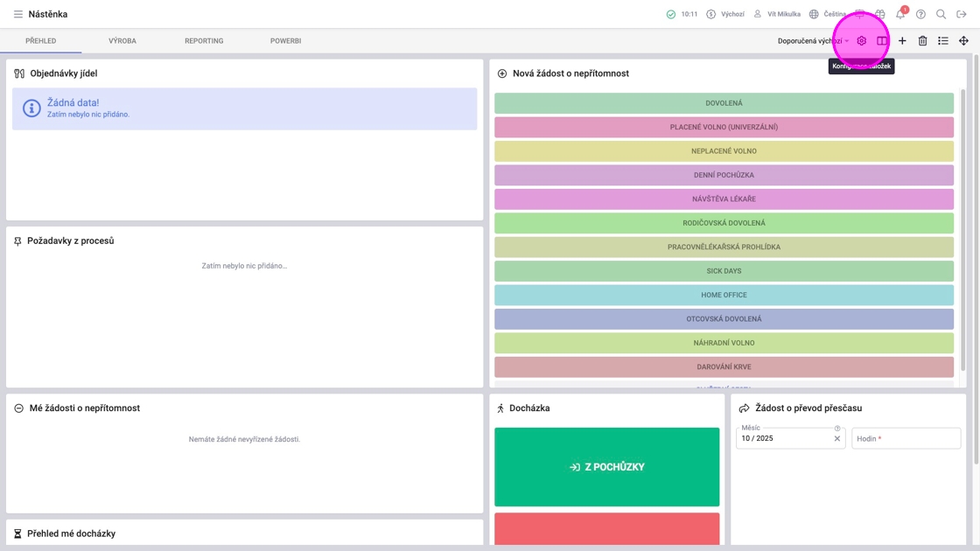980x551 pixels.
Task: Click the 'Žádná data!' heading
Action: (x=73, y=102)
